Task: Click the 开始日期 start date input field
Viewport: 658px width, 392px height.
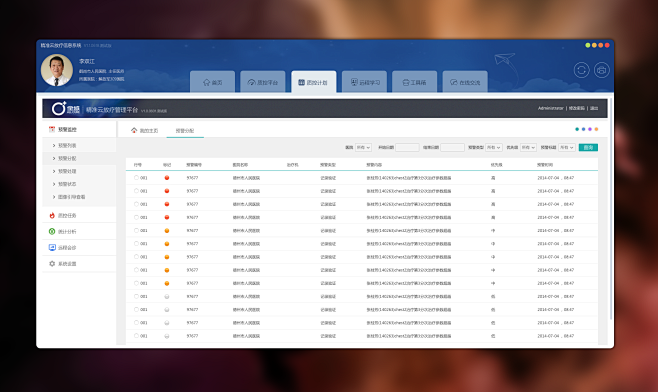Action: pos(407,147)
